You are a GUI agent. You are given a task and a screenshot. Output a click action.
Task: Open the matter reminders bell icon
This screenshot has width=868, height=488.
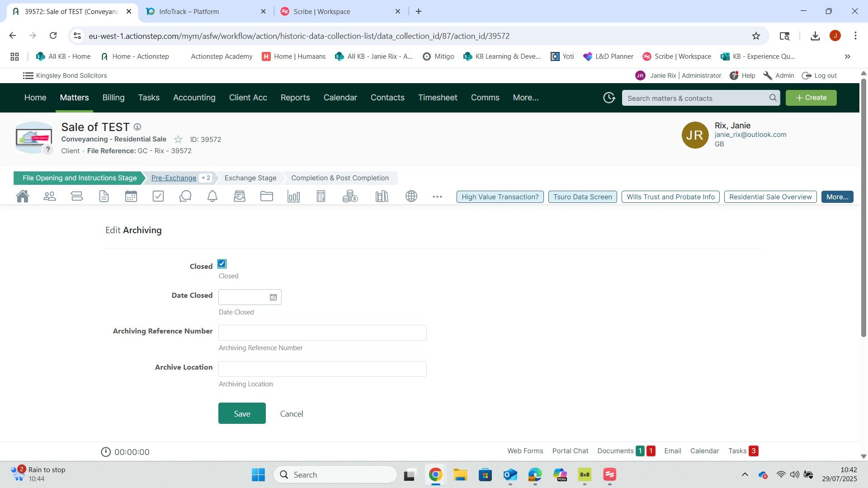click(212, 197)
